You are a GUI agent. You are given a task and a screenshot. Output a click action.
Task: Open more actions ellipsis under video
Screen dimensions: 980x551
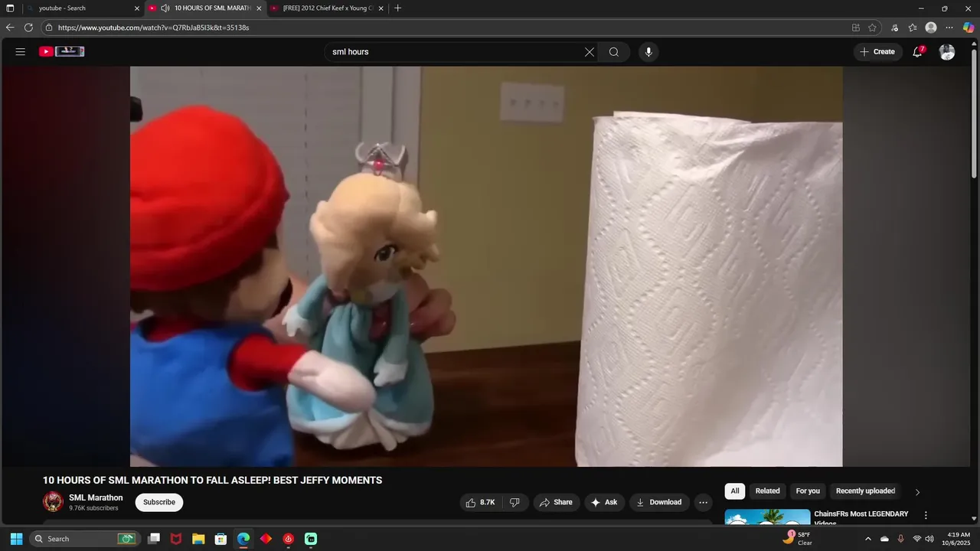(703, 503)
